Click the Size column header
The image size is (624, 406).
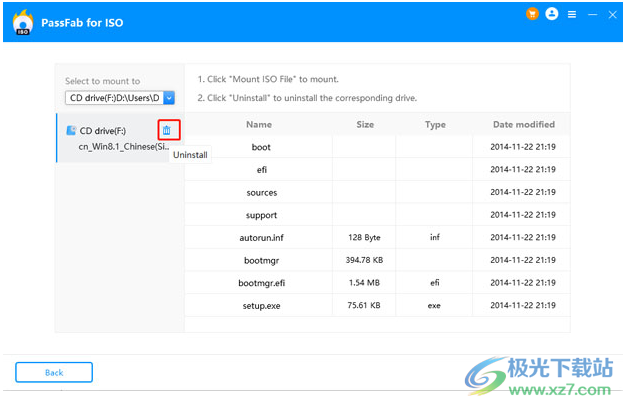pos(365,125)
